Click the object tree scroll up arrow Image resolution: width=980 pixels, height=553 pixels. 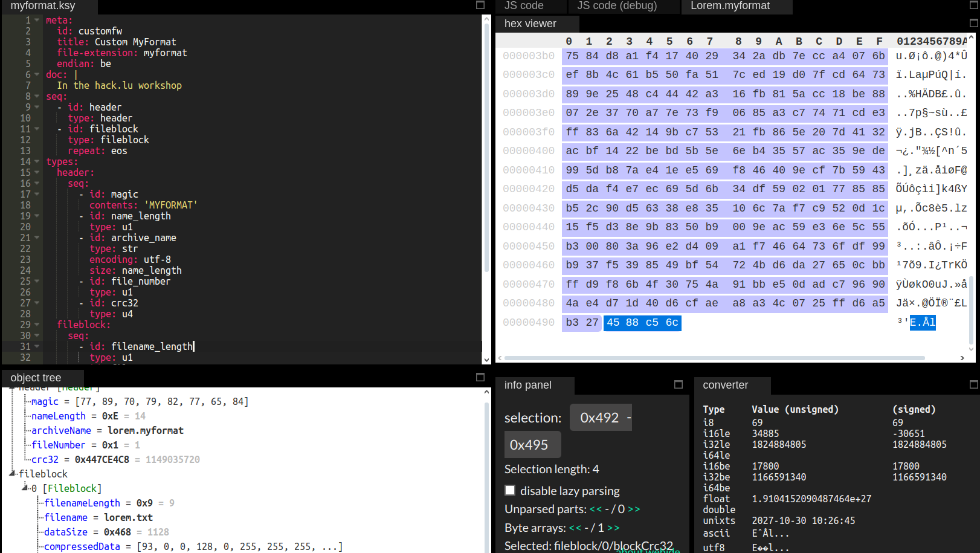pyautogui.click(x=486, y=392)
